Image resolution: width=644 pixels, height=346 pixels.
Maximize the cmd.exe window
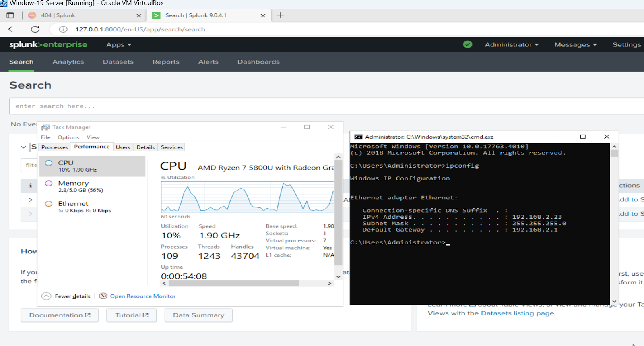(x=583, y=137)
